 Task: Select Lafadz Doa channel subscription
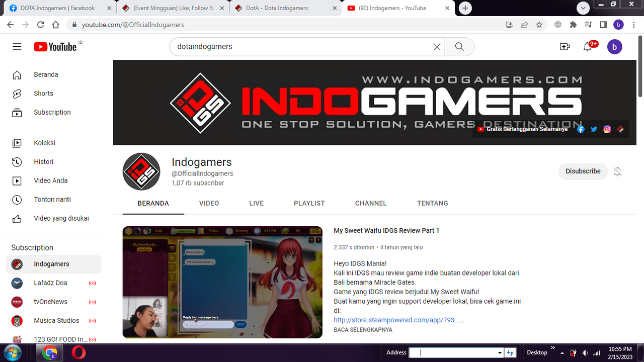click(54, 283)
